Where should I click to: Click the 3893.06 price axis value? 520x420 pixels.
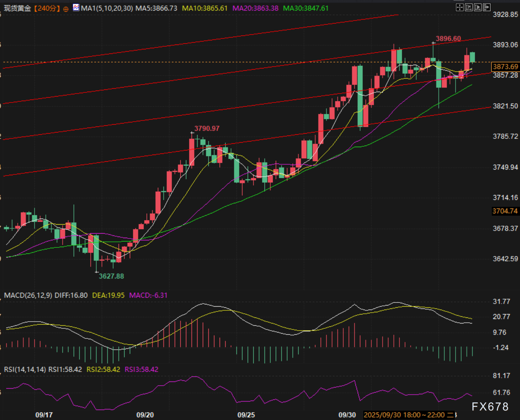(505, 45)
